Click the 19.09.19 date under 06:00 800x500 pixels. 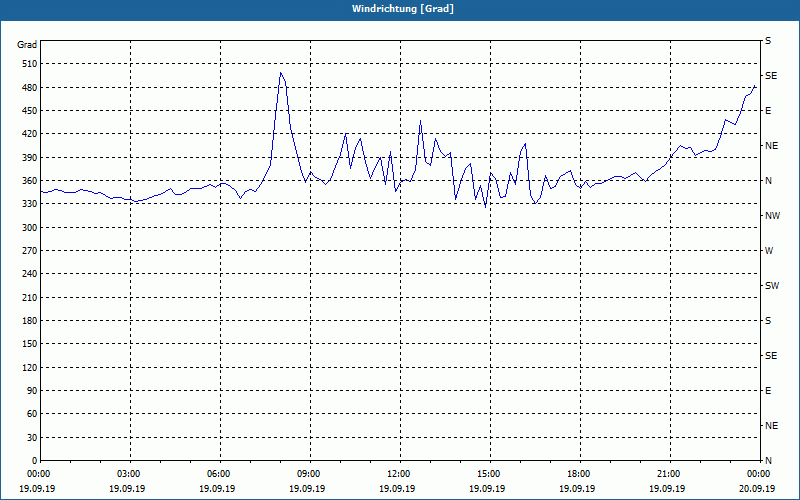click(217, 488)
